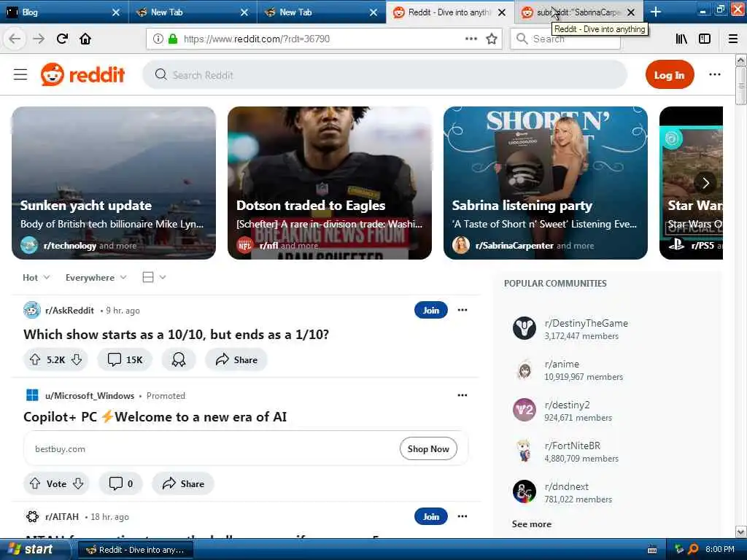Click the Reddit taskbar button
Screen dimensions: 747x560
click(x=136, y=550)
